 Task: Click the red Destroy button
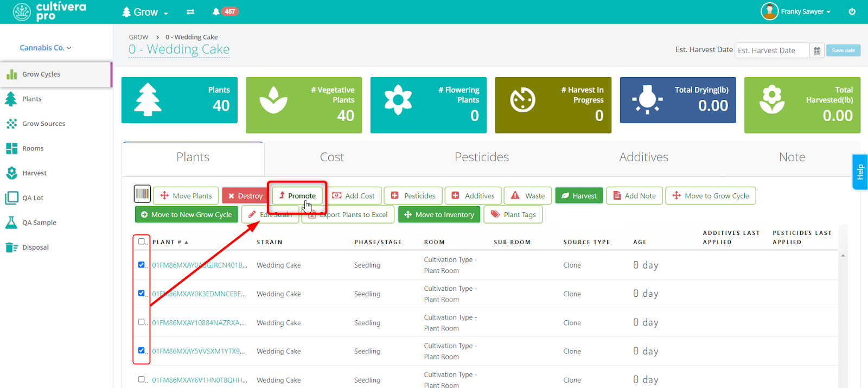tap(245, 196)
